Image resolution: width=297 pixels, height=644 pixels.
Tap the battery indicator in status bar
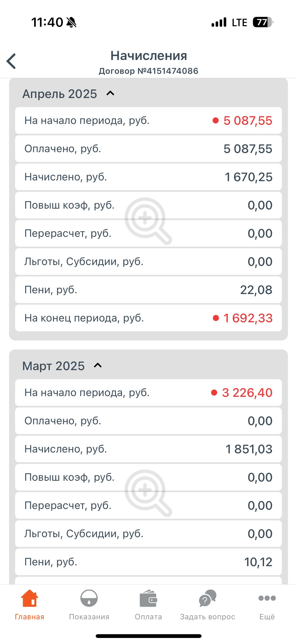coord(263,22)
